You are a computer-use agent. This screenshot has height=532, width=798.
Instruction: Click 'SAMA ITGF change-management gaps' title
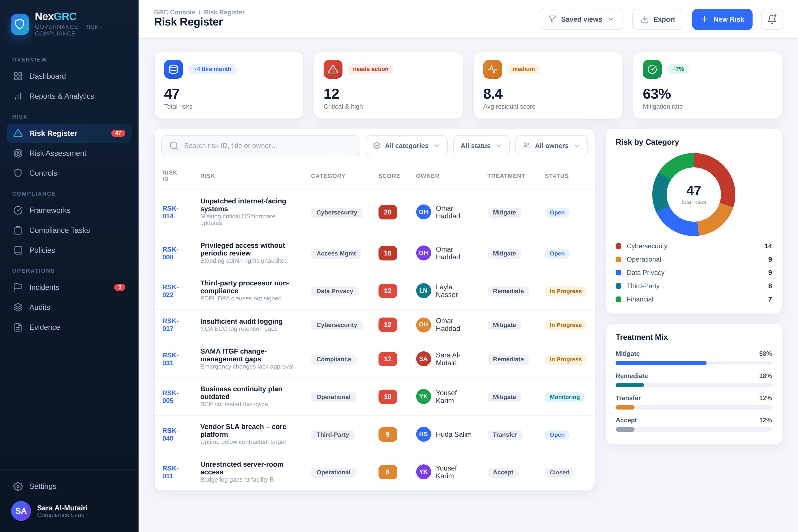click(x=233, y=355)
